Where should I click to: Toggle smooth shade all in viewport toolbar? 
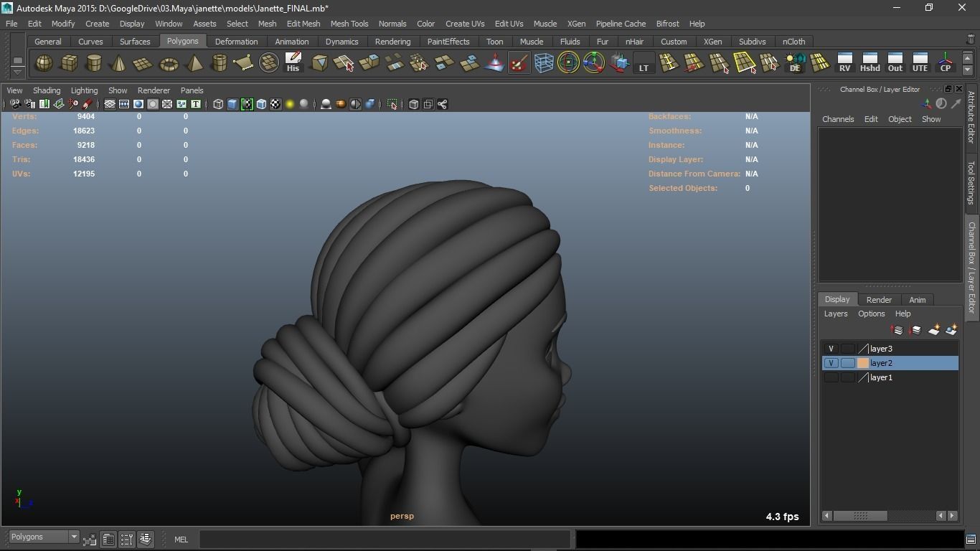point(232,105)
